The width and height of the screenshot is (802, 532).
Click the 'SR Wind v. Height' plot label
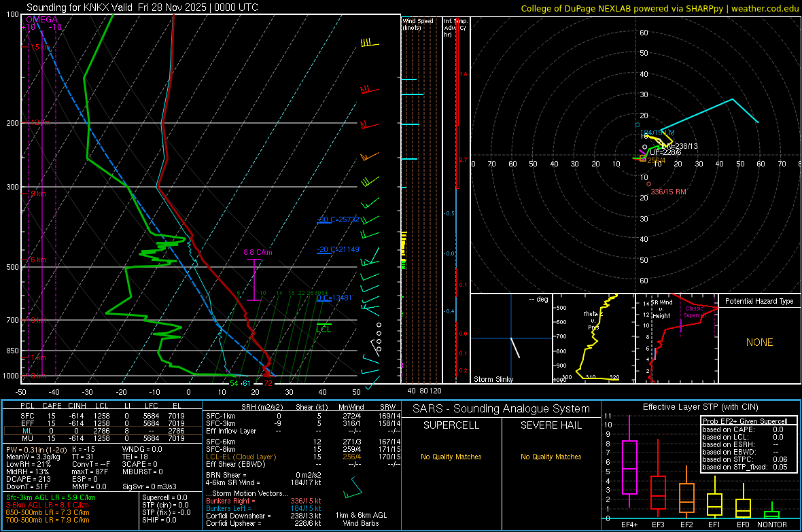[662, 309]
